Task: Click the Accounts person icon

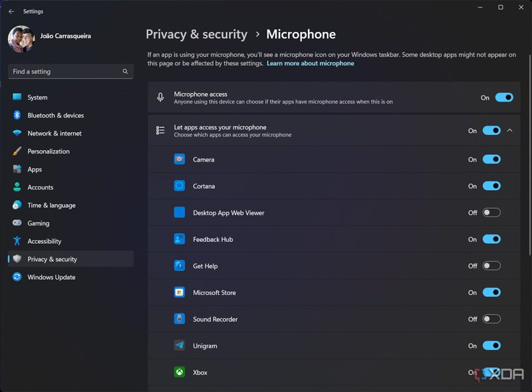Action: (x=17, y=187)
